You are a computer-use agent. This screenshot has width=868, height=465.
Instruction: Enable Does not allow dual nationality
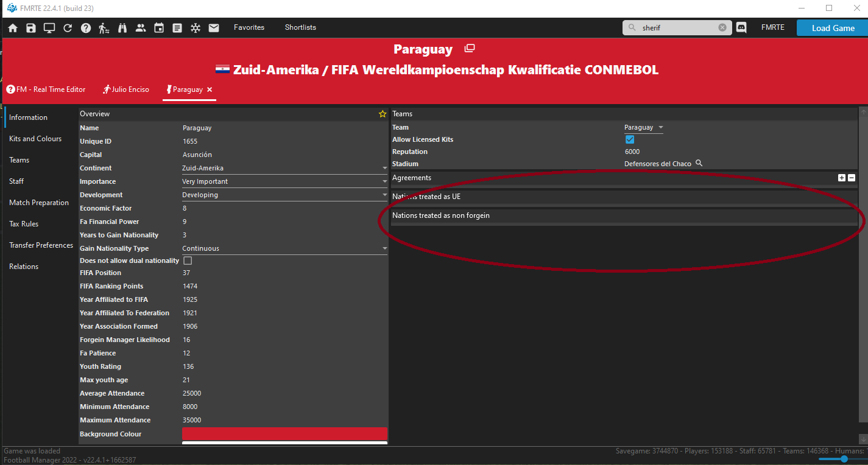point(188,260)
